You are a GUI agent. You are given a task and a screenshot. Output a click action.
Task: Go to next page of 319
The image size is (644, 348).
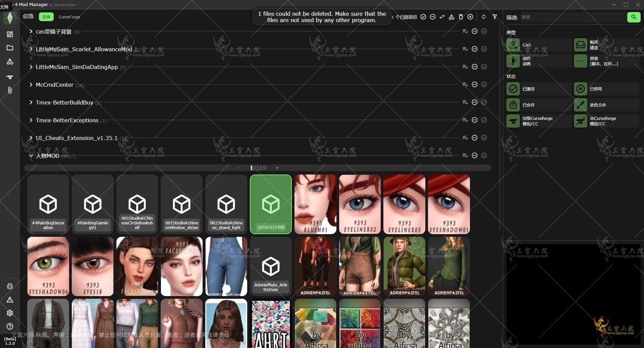tap(277, 168)
